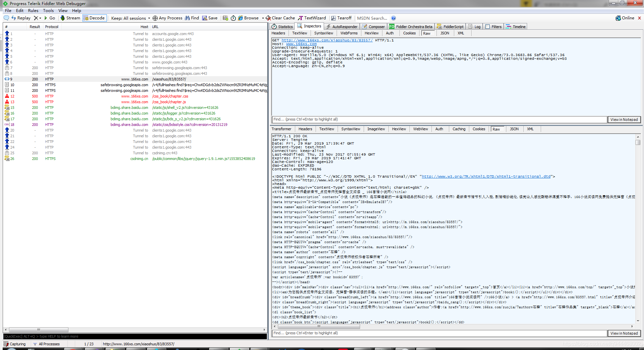Open the Keep: All sessions dropdown
This screenshot has width=644, height=350.
[131, 18]
